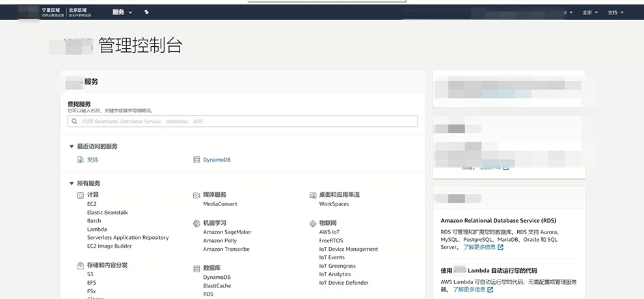Open the EC2 service link

92,204
